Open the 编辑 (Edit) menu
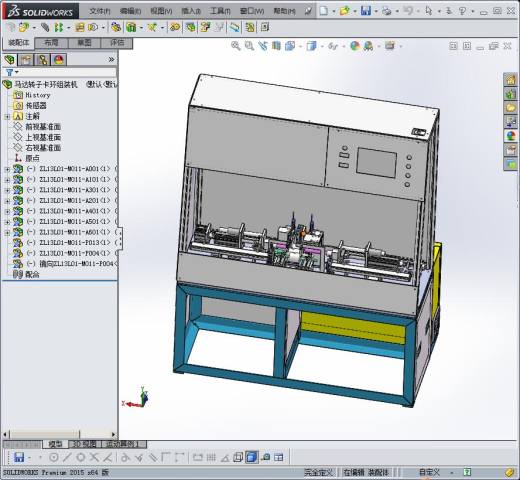The height and width of the screenshot is (480, 520). 130,11
